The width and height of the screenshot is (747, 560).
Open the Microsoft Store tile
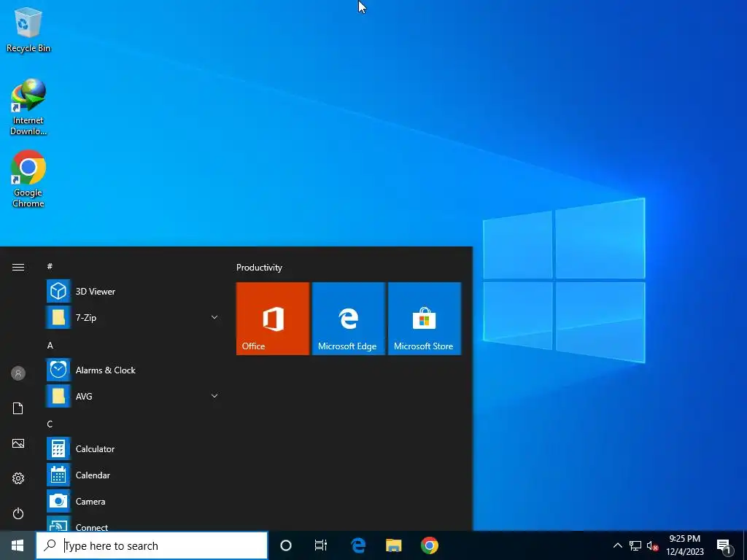click(425, 319)
